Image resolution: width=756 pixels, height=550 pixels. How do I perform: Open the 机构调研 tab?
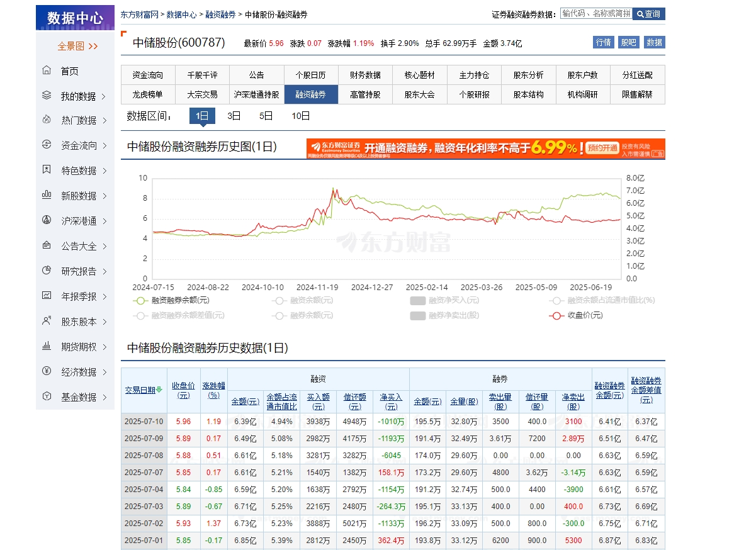pyautogui.click(x=583, y=94)
